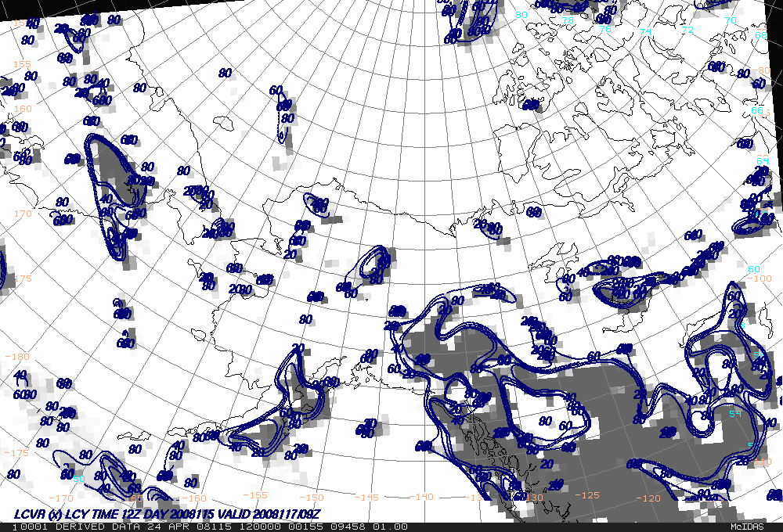The height and width of the screenshot is (532, 783).
Task: Click the orange '-140' longitude label
Action: point(421,497)
